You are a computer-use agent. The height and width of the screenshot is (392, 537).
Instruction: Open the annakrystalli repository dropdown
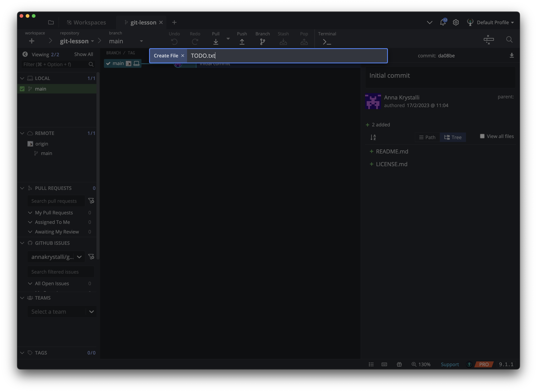tap(56, 257)
